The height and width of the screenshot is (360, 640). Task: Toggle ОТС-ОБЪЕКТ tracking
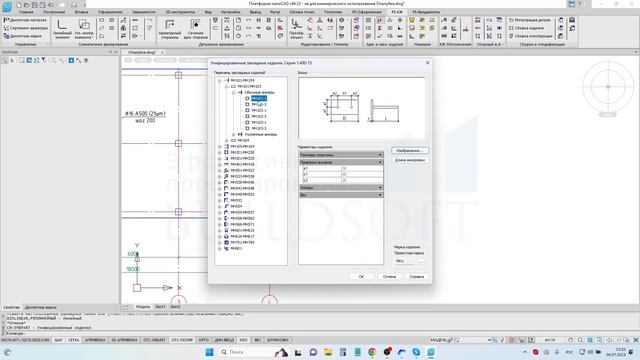click(x=154, y=340)
